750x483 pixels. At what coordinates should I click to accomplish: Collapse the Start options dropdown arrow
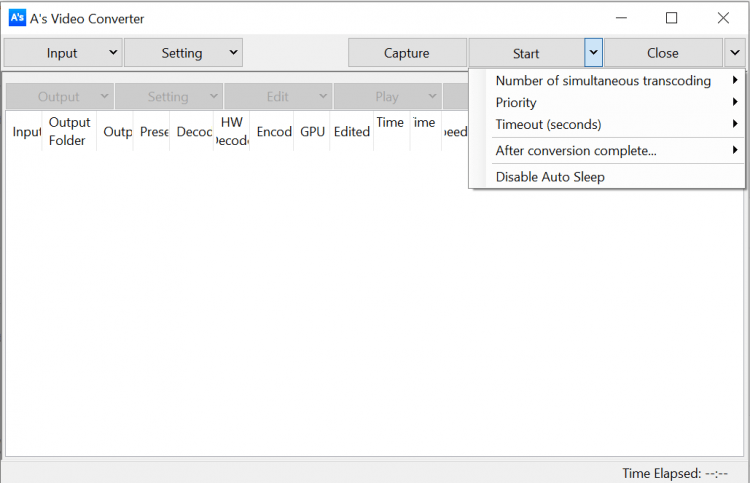click(x=594, y=53)
